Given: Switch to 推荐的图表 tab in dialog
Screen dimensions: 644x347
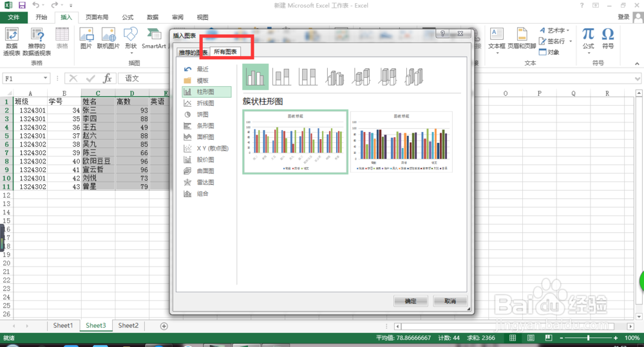Looking at the screenshot, I should point(193,53).
